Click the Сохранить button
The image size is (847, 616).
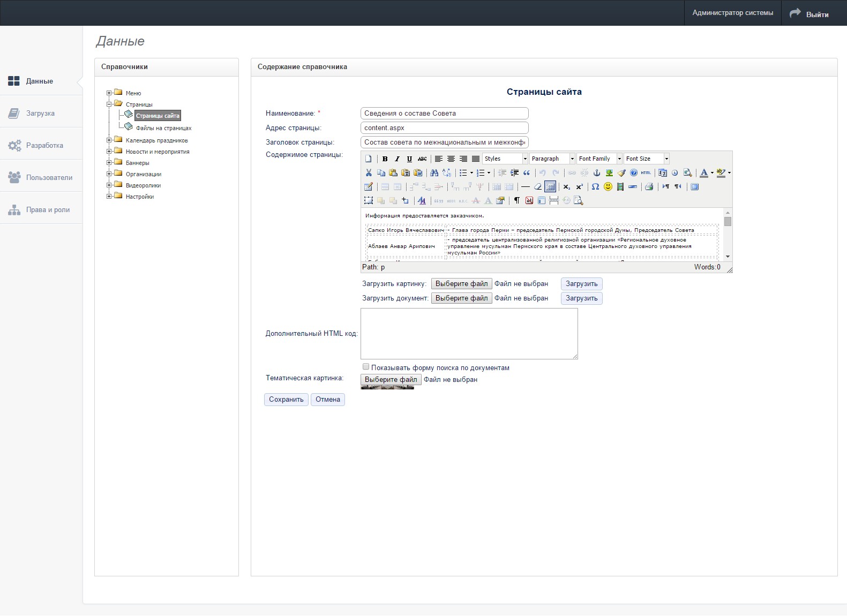coord(286,400)
